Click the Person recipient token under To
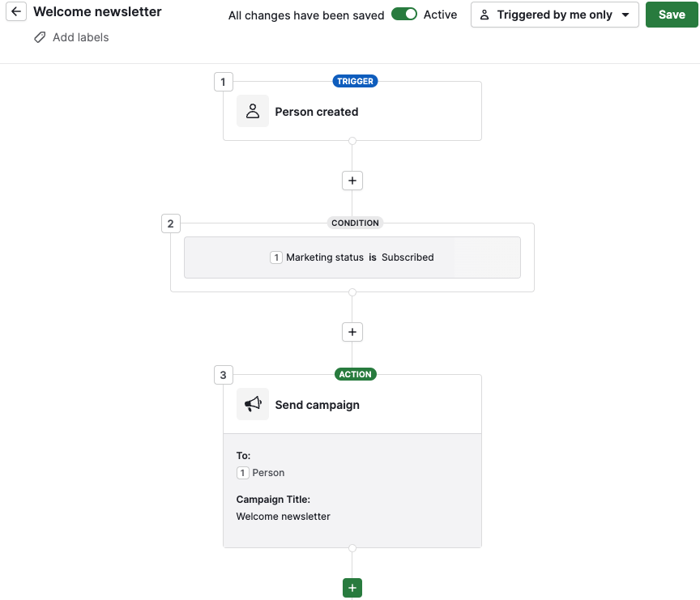700x600 pixels. (x=261, y=472)
